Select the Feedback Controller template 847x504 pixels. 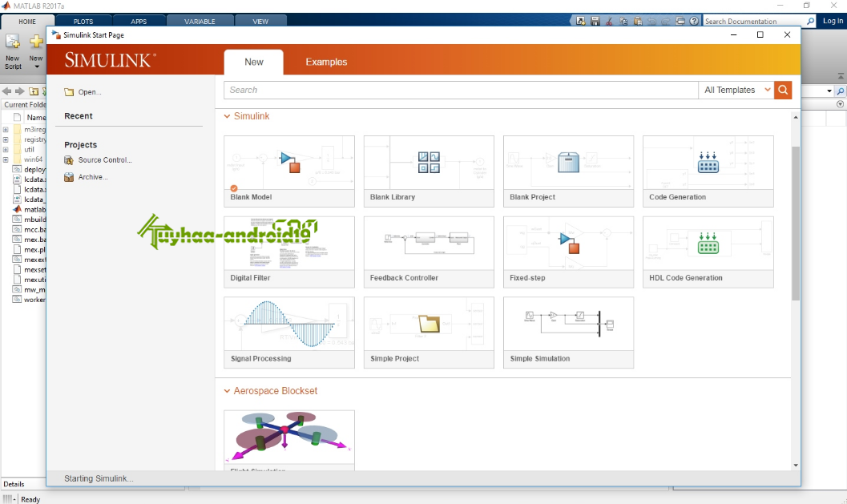pos(429,252)
